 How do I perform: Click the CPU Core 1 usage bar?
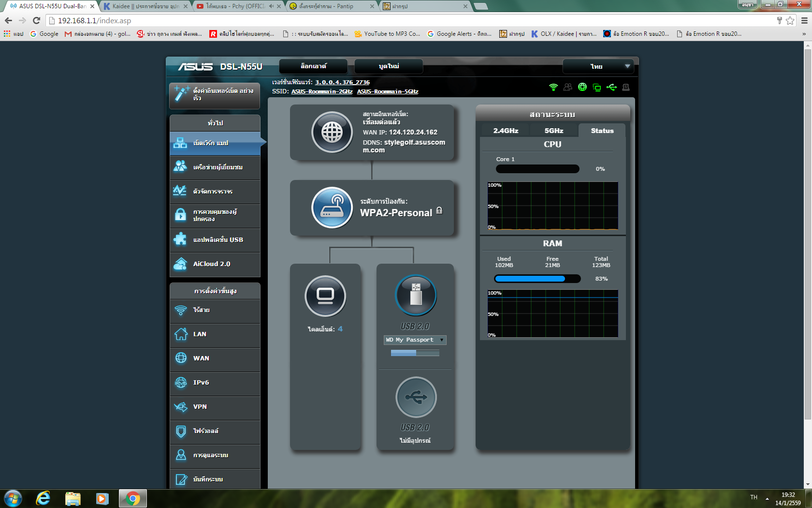tap(537, 169)
